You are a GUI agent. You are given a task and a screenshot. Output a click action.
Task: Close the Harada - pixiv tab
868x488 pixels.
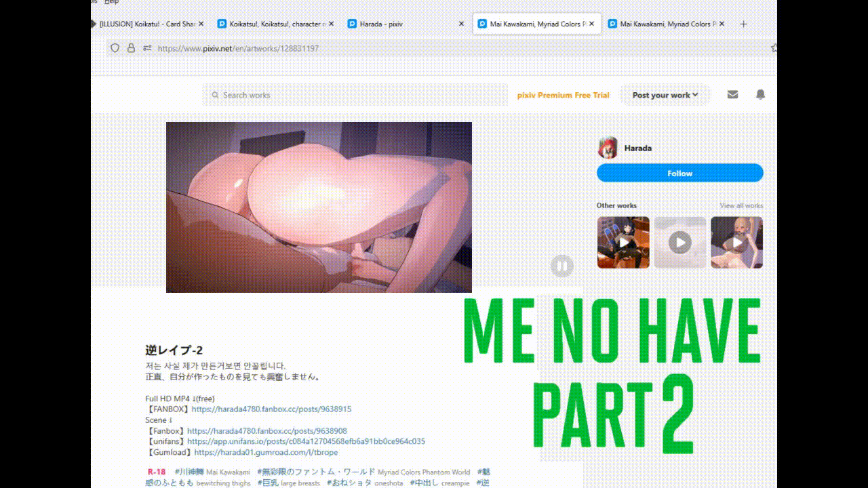461,24
